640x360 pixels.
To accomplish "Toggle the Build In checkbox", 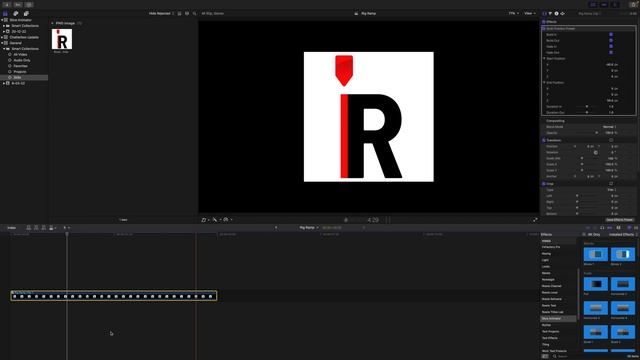I will tap(611, 35).
